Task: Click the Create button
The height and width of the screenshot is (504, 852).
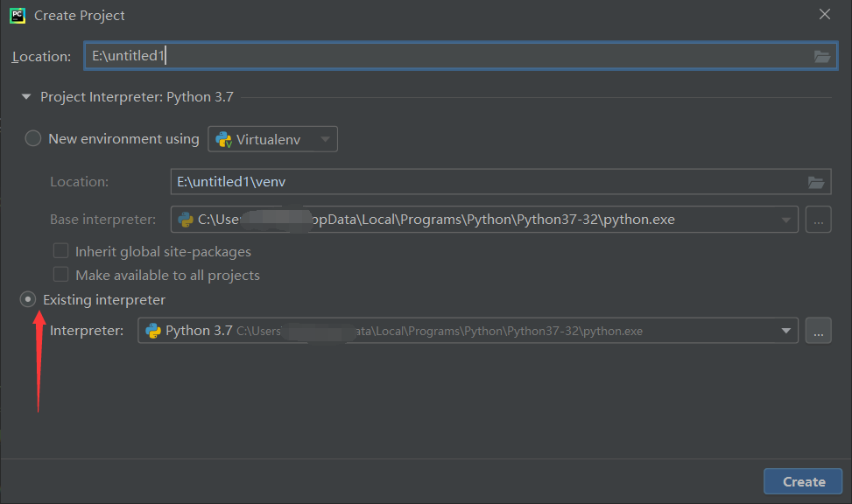Action: [x=803, y=481]
